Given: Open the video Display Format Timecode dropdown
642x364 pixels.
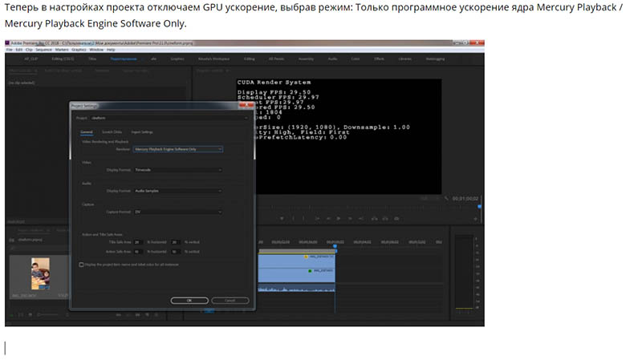Looking at the screenshot, I should (178, 170).
